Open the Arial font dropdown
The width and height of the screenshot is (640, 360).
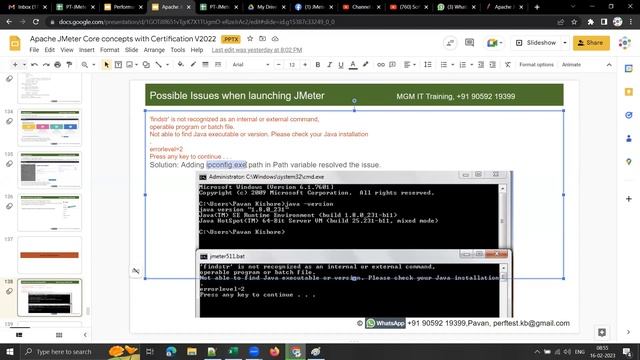(x=251, y=64)
